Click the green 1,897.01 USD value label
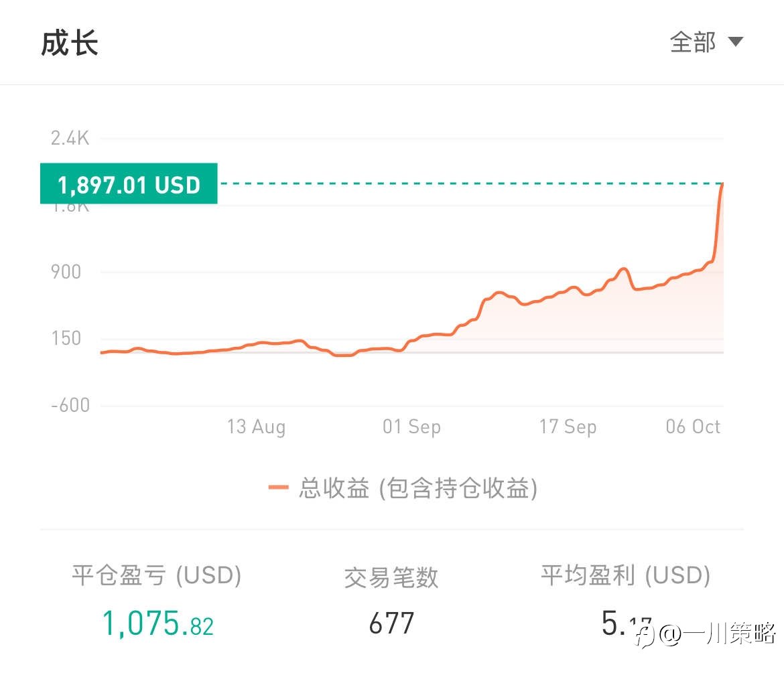 coord(129,183)
